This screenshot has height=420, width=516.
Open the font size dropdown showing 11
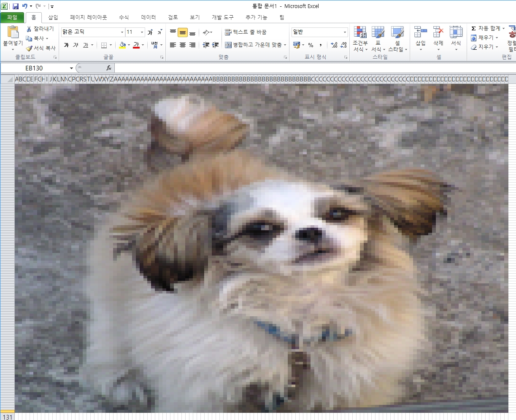click(x=142, y=32)
